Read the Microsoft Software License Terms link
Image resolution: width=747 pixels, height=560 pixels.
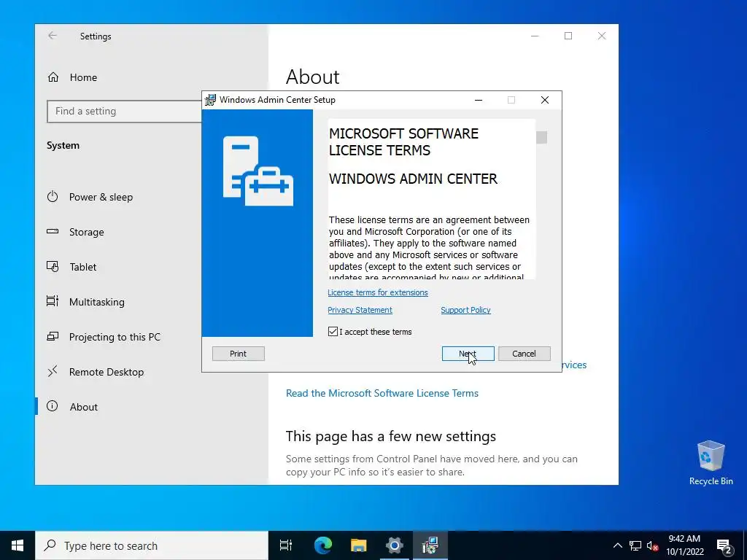tap(382, 393)
